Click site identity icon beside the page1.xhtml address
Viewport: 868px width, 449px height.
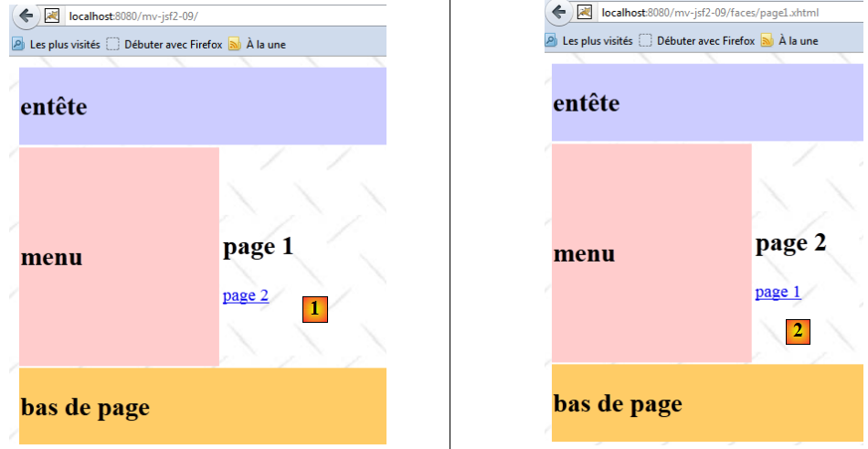(x=585, y=12)
